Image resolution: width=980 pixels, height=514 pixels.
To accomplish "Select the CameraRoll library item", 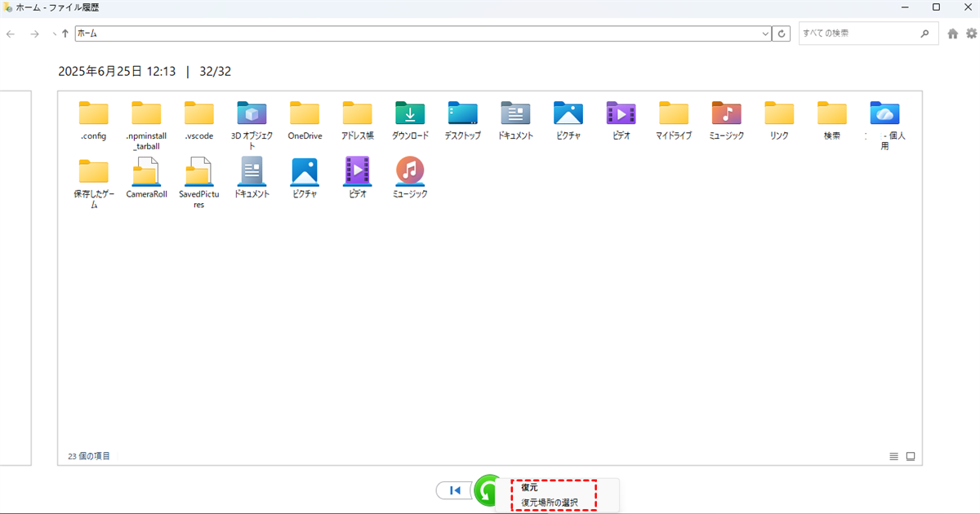I will coord(146,179).
